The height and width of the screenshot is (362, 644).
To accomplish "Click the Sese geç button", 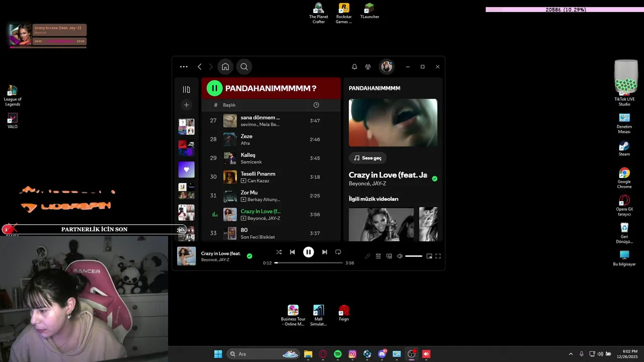I will [x=368, y=158].
